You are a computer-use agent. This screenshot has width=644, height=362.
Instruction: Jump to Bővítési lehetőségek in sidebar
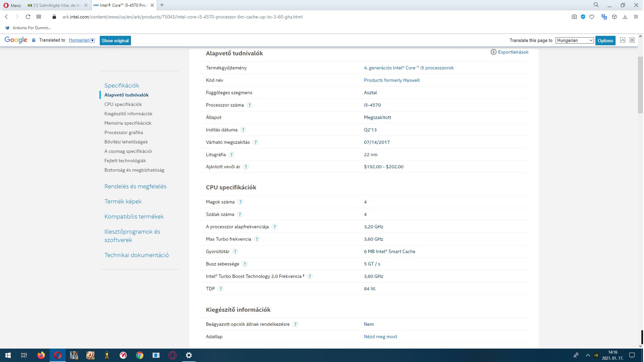[126, 142]
